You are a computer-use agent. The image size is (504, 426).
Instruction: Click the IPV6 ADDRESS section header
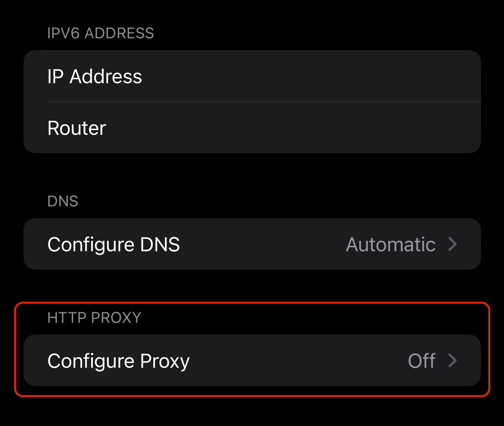pos(100,34)
